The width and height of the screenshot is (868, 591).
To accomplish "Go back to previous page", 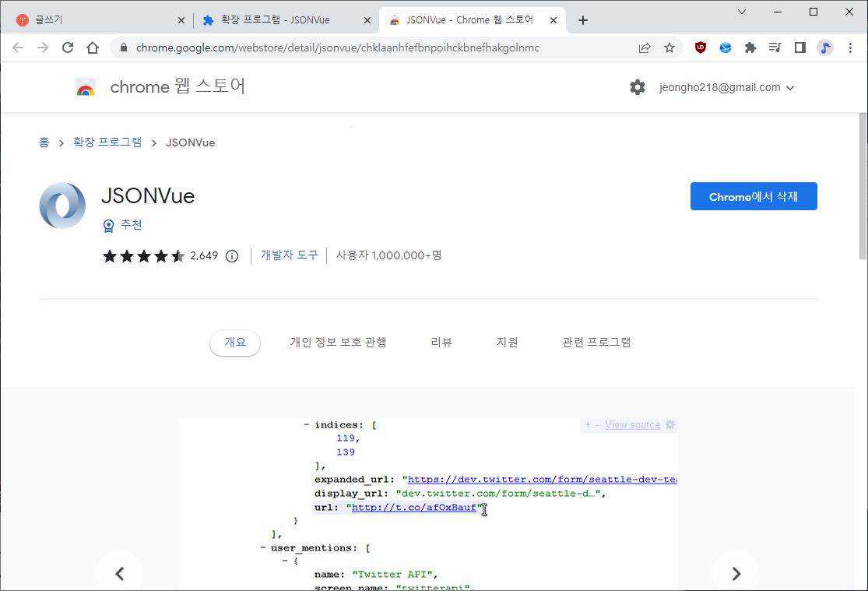I will (x=18, y=47).
